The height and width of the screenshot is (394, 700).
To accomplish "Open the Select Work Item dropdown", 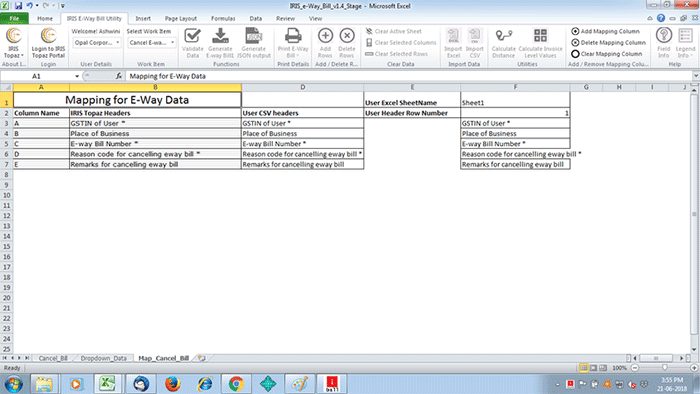I will [151, 42].
